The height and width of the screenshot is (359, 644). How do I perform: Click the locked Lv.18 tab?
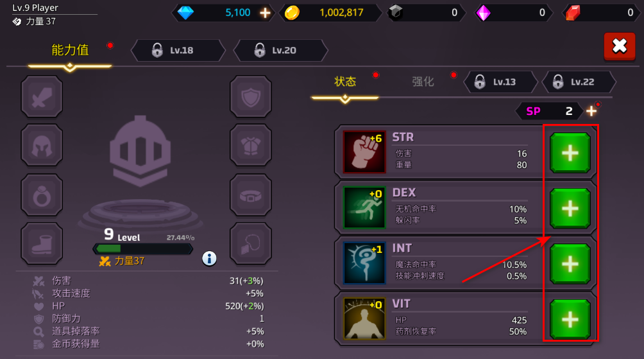(178, 50)
